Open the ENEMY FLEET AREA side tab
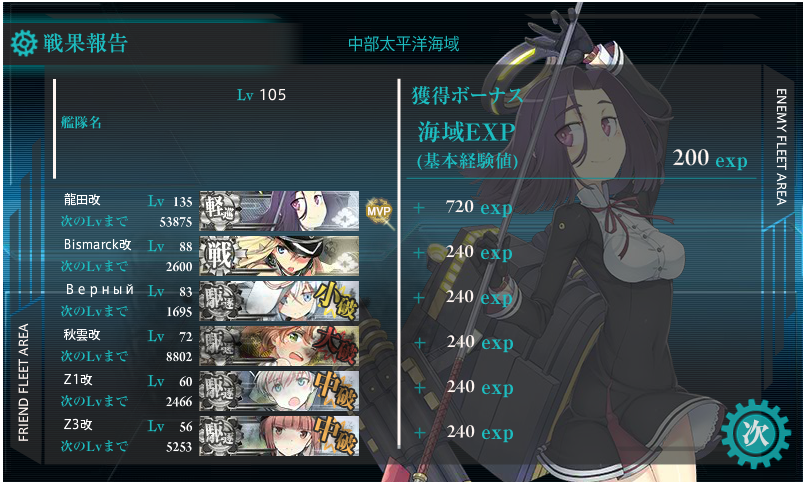807x485 pixels. [781, 147]
